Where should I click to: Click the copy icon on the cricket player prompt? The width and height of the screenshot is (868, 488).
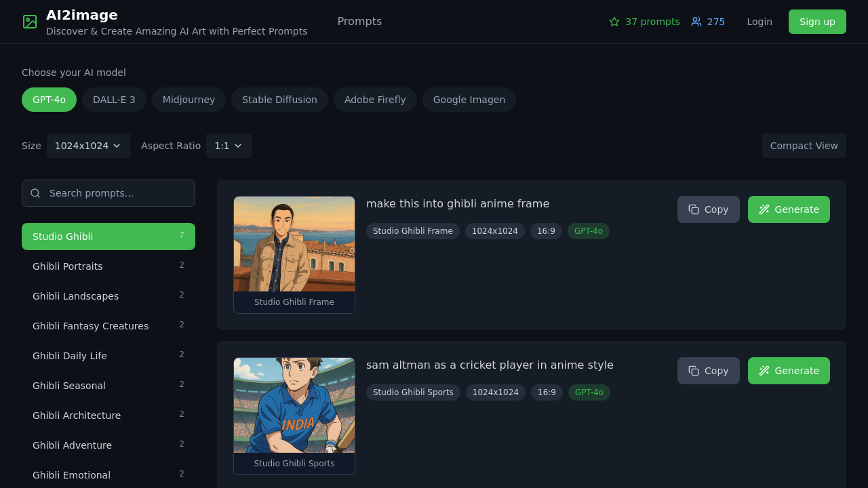tap(694, 370)
